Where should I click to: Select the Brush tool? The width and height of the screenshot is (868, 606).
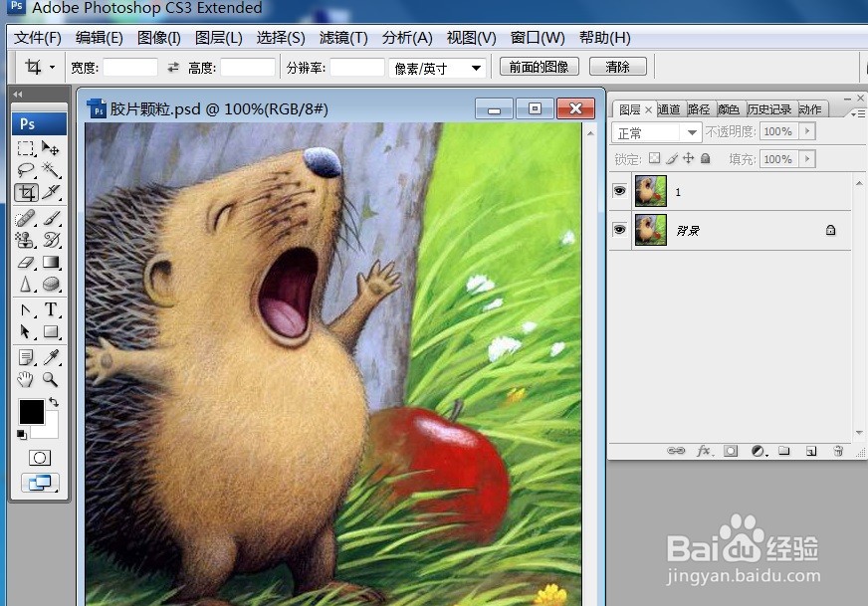coord(51,218)
